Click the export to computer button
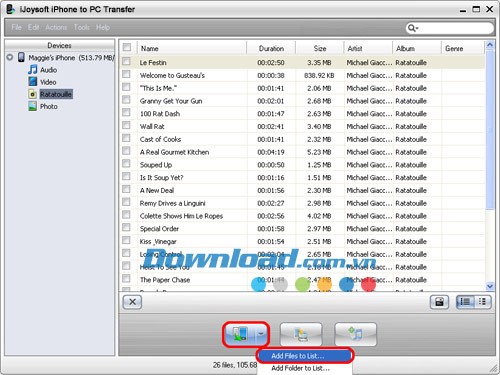 [301, 334]
